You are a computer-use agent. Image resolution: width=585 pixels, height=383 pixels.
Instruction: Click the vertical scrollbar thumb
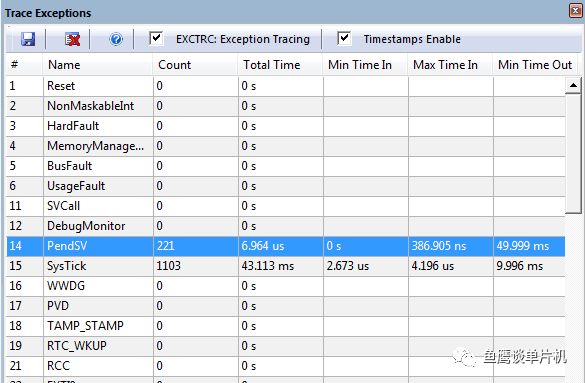pyautogui.click(x=573, y=154)
